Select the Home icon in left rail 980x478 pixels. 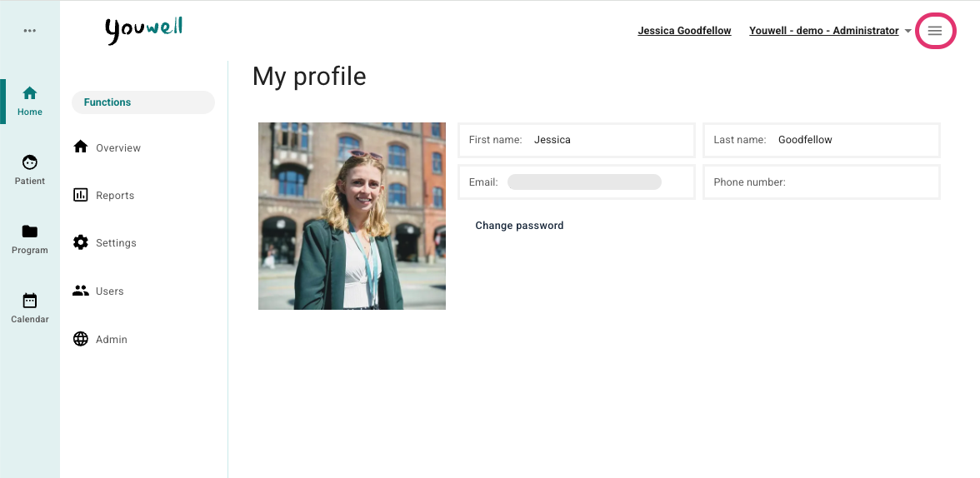[x=29, y=93]
